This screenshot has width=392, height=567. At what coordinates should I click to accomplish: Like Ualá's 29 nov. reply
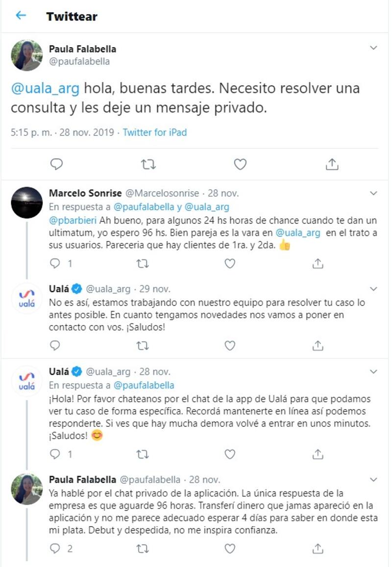pos(230,346)
